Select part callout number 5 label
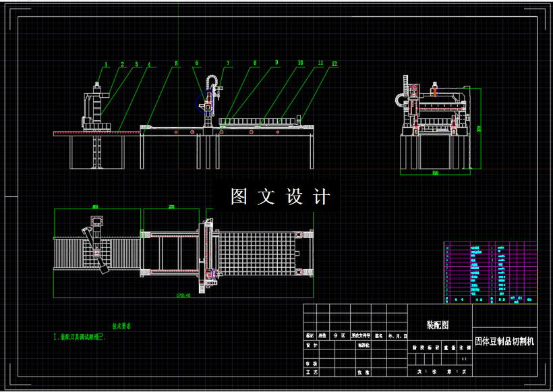 click(176, 63)
